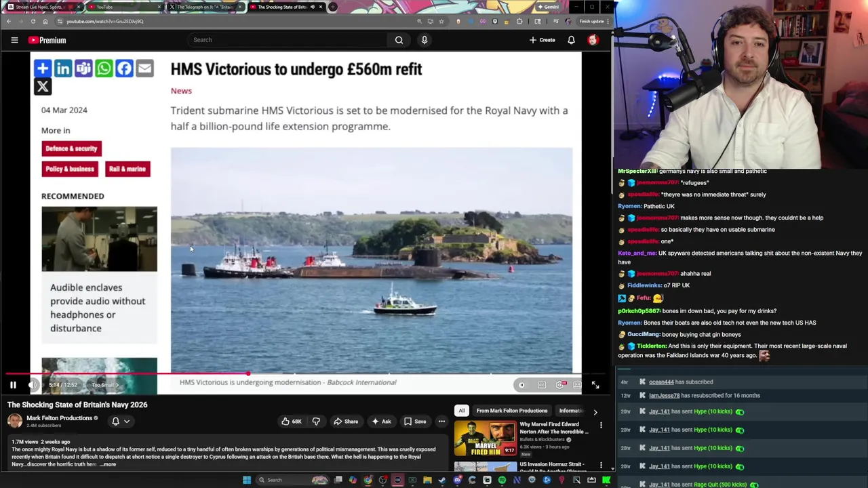868x488 pixels.
Task: Dislike the video with thumbs-down
Action: pos(316,422)
